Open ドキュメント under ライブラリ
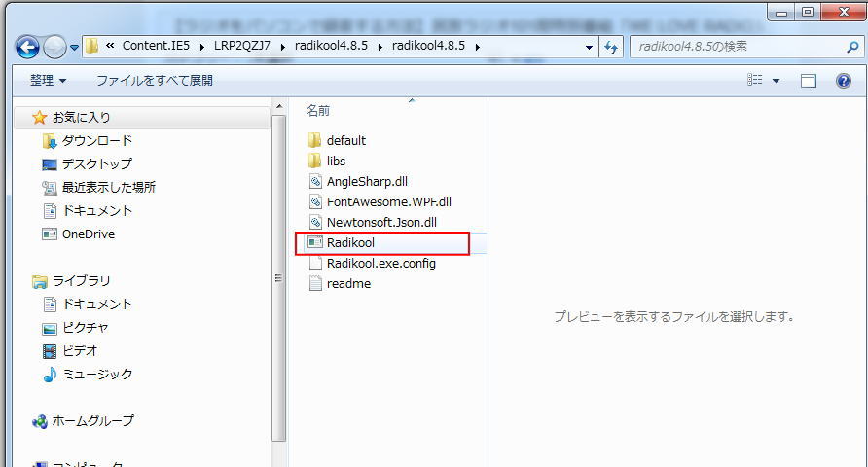This screenshot has width=868, height=467. (x=97, y=305)
